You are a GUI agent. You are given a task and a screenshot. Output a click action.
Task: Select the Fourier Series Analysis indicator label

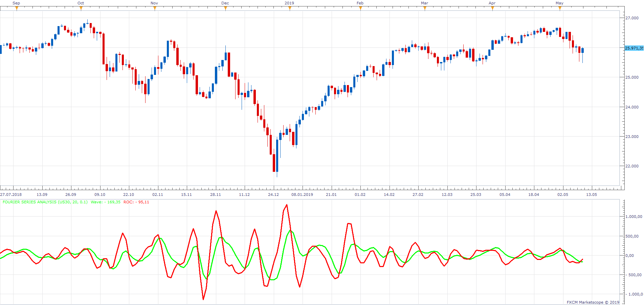point(45,202)
